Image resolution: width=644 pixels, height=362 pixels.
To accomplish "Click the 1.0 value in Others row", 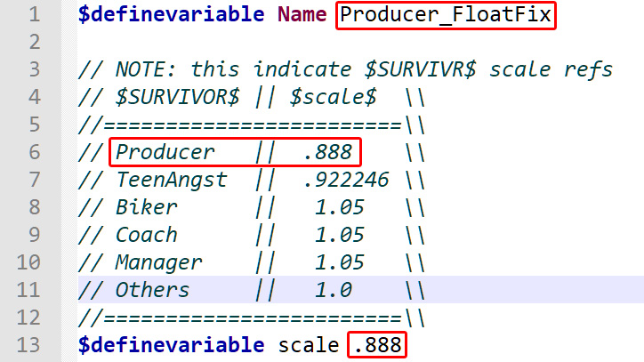I will tap(333, 290).
